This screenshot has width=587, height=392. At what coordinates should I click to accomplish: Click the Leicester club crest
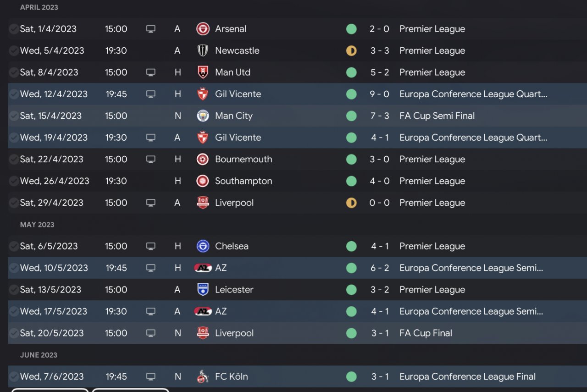203,290
